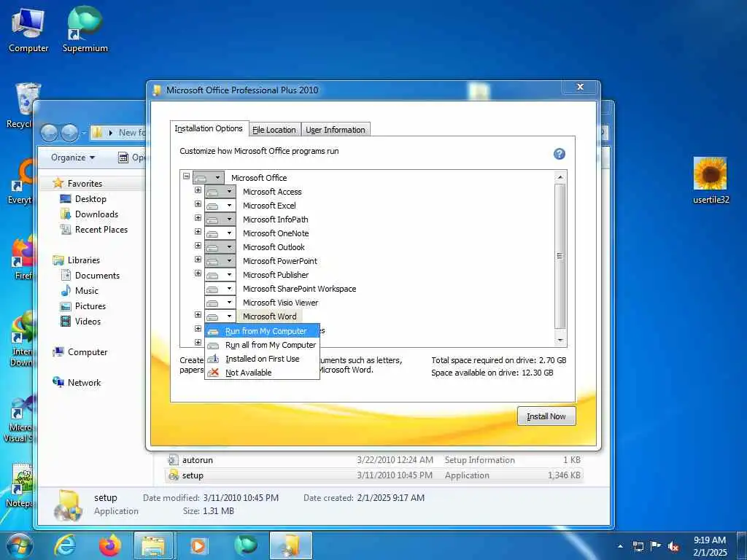This screenshot has width=747, height=560.
Task: Choose Installed on First Use option
Action: [262, 359]
